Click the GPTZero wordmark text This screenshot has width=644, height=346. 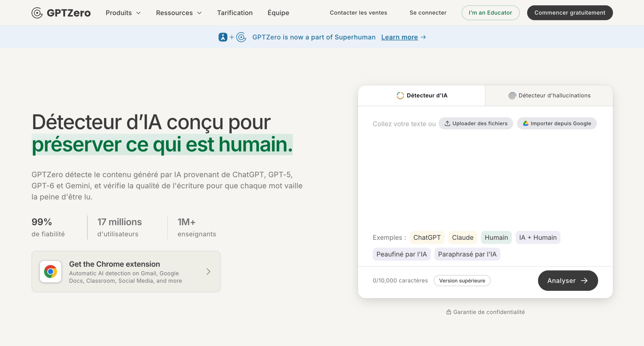[x=69, y=13]
